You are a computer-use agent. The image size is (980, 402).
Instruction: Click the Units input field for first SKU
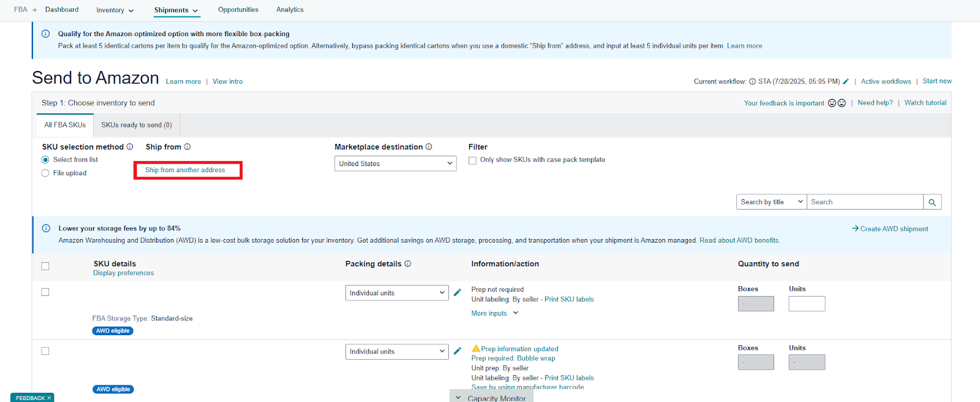[x=807, y=304]
